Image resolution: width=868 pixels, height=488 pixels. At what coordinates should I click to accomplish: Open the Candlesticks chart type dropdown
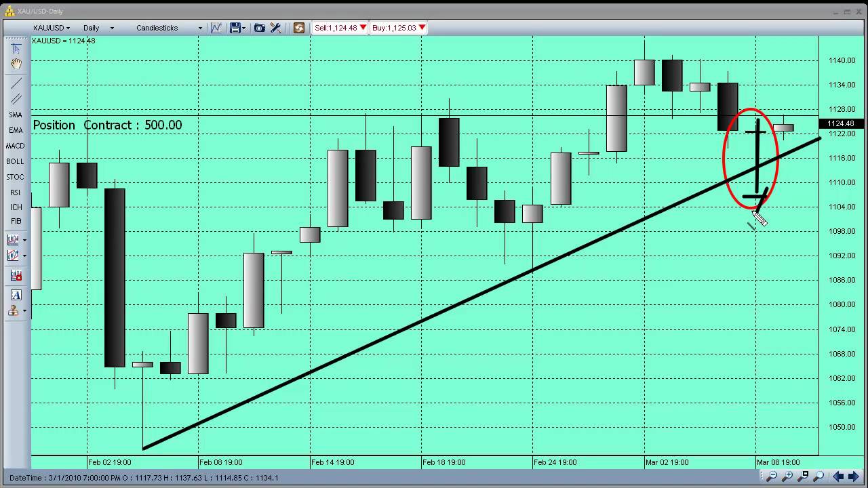point(169,28)
